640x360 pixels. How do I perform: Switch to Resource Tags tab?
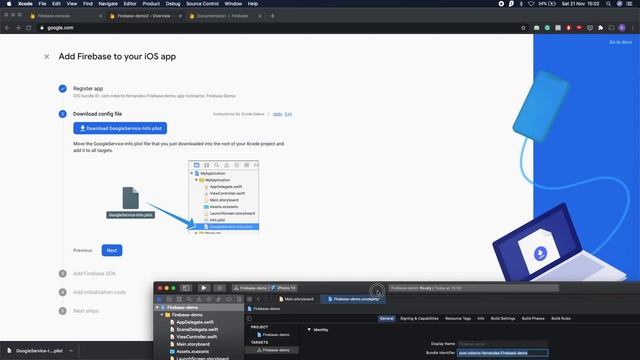click(458, 318)
